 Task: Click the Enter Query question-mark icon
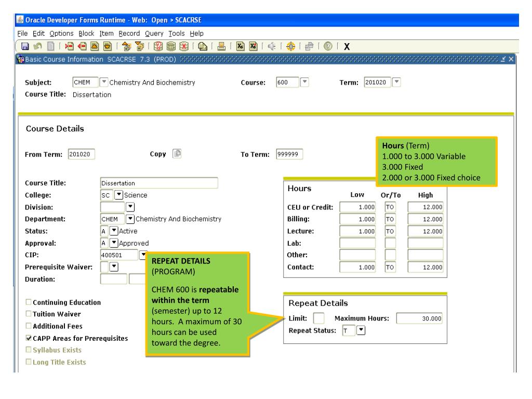tap(158, 46)
